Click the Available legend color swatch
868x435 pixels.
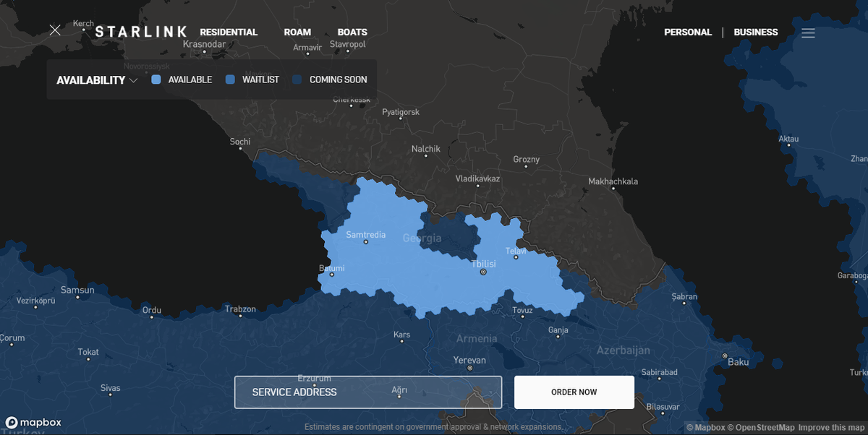tap(156, 79)
